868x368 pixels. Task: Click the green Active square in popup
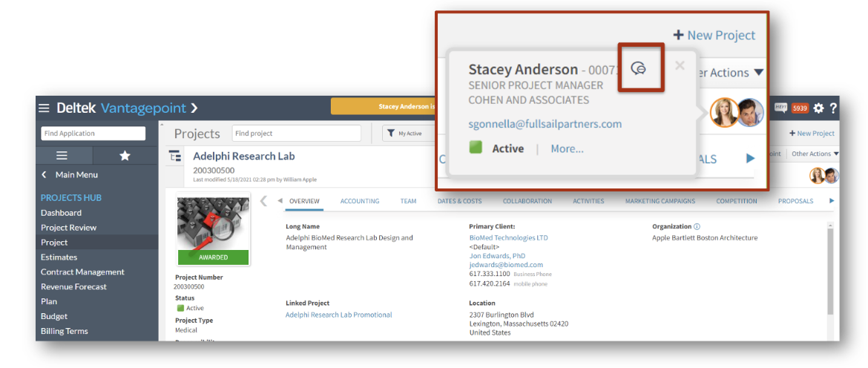point(476,148)
